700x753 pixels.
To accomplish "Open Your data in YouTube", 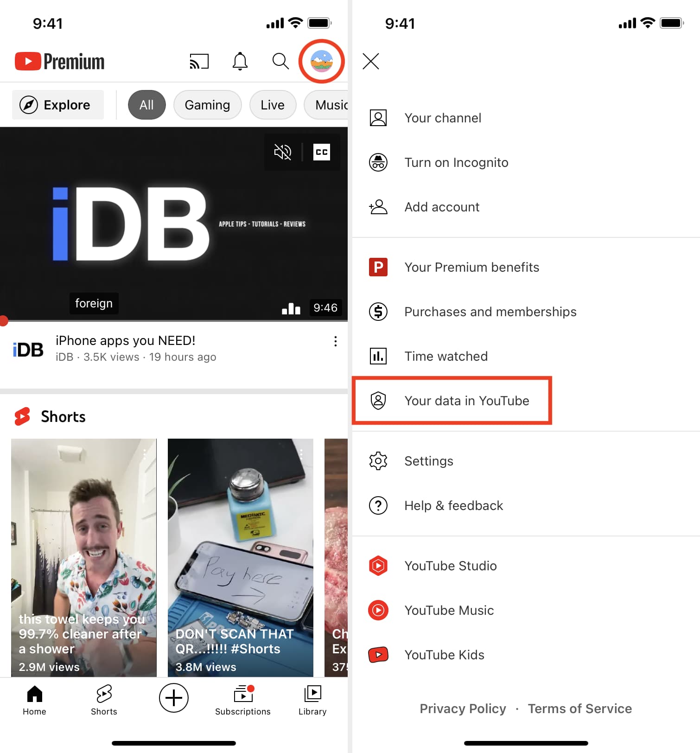I will click(x=526, y=401).
